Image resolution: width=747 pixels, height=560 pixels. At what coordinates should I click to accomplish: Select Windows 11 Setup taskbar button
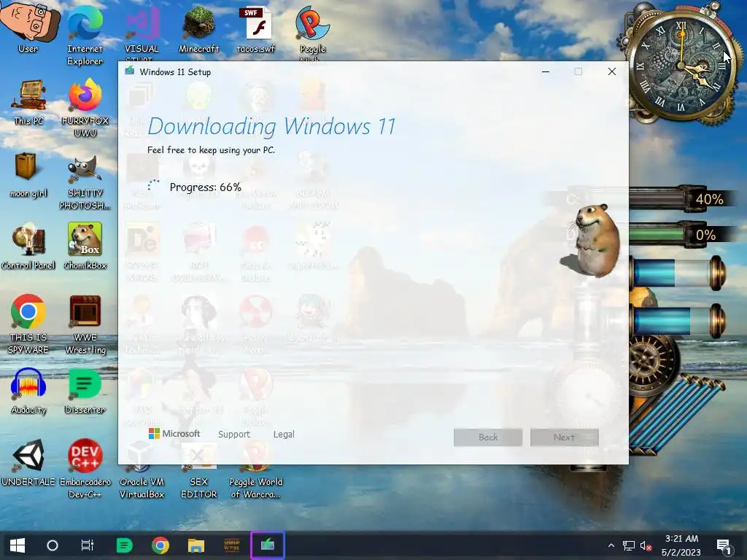click(x=267, y=545)
